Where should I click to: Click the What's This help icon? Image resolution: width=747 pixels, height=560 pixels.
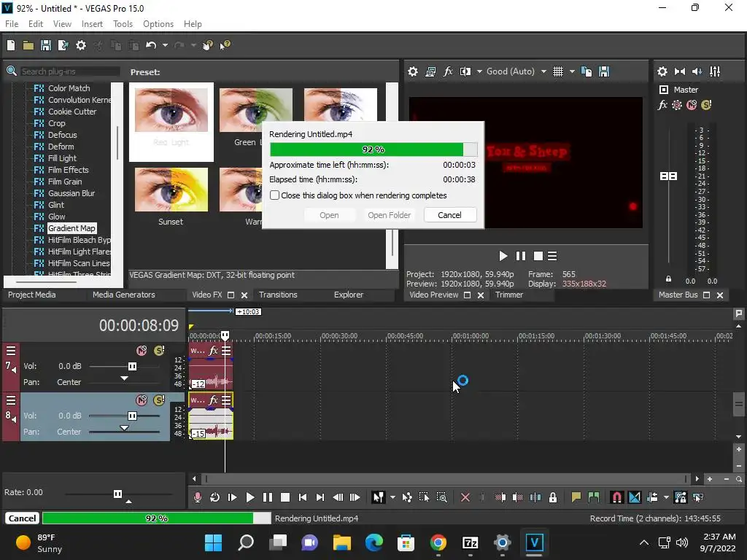[225, 45]
